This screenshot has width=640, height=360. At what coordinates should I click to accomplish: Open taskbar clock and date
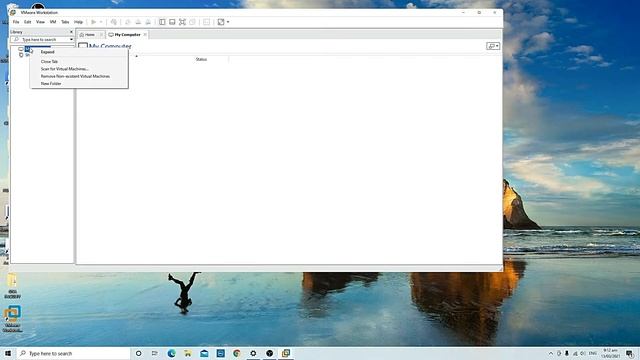click(611, 353)
